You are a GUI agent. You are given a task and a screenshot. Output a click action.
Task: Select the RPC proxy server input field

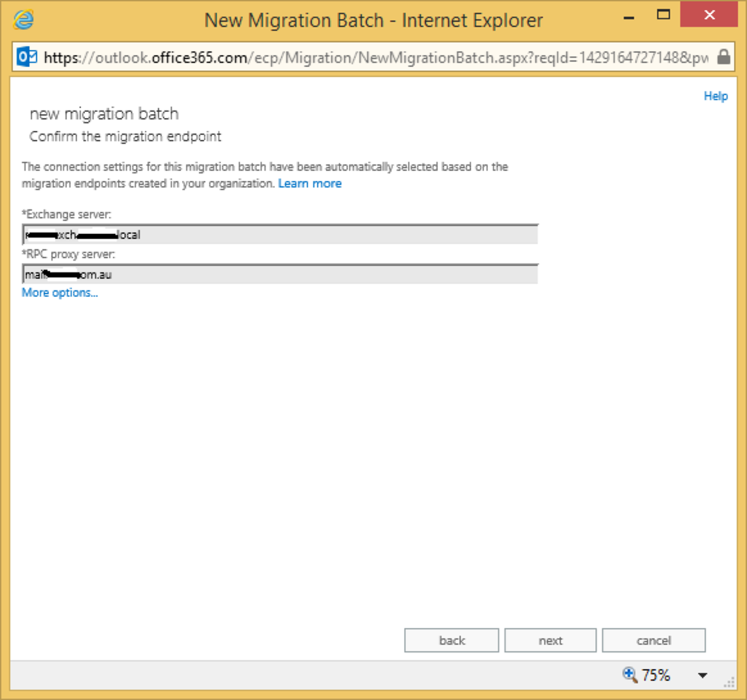click(x=280, y=274)
